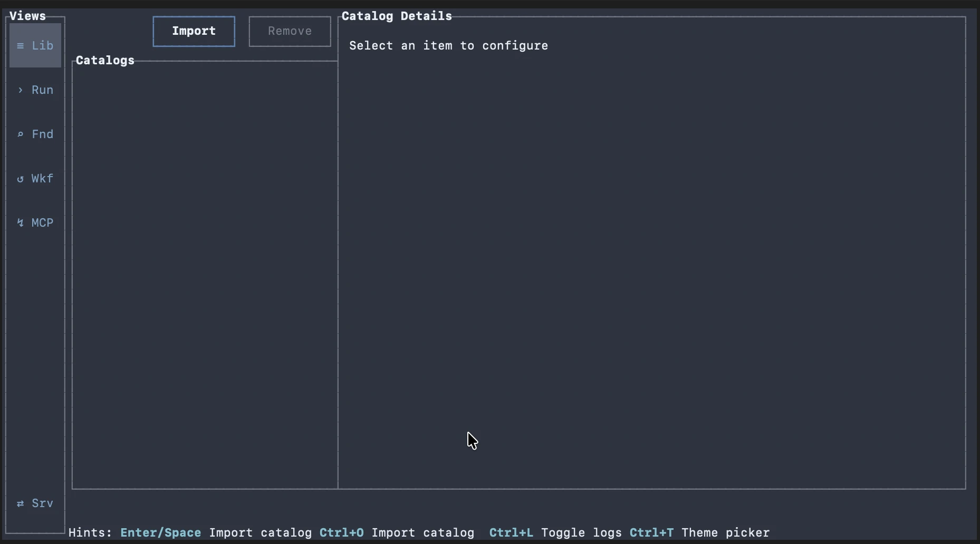Open the MCP view
The height and width of the screenshot is (544, 980).
pos(35,222)
